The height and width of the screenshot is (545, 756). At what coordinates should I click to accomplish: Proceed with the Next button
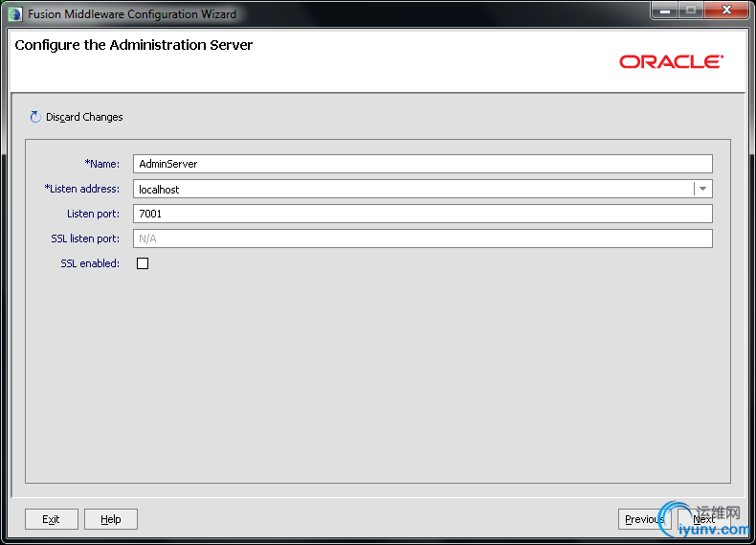point(703,519)
